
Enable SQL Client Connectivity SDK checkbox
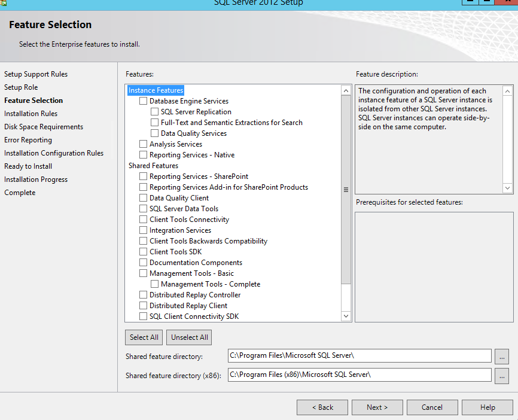coord(143,316)
